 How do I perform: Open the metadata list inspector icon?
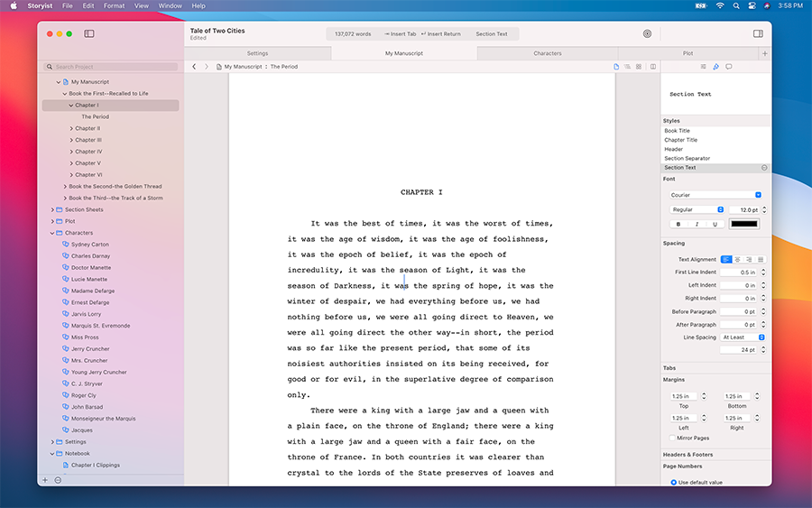703,67
